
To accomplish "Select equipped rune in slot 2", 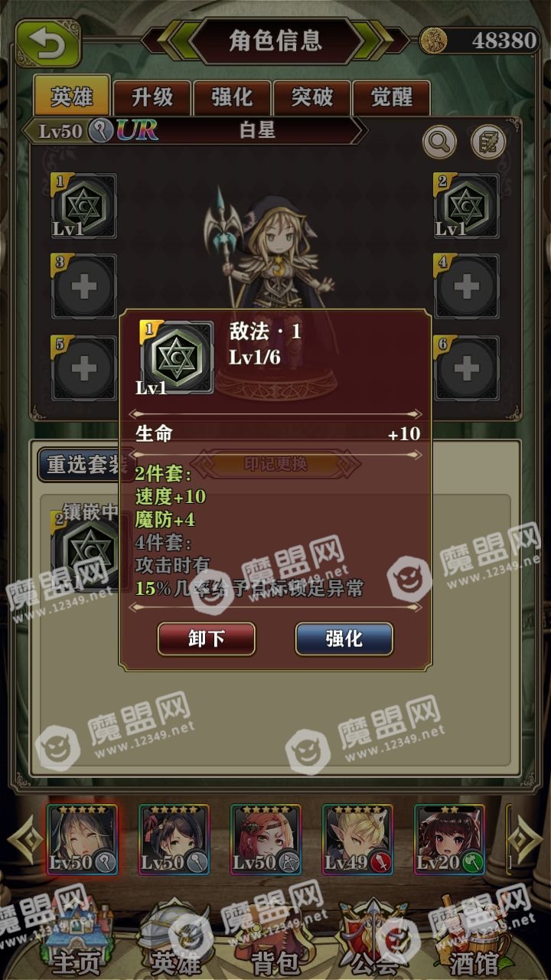I will (466, 205).
